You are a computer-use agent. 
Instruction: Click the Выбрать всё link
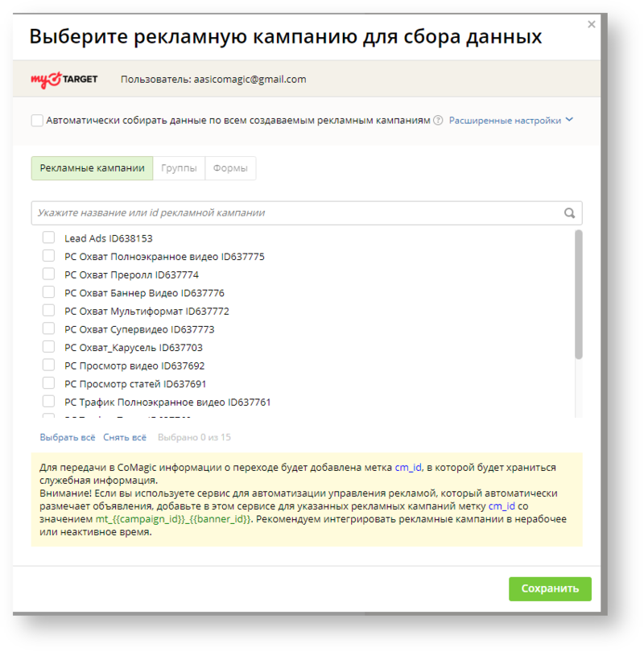point(68,438)
